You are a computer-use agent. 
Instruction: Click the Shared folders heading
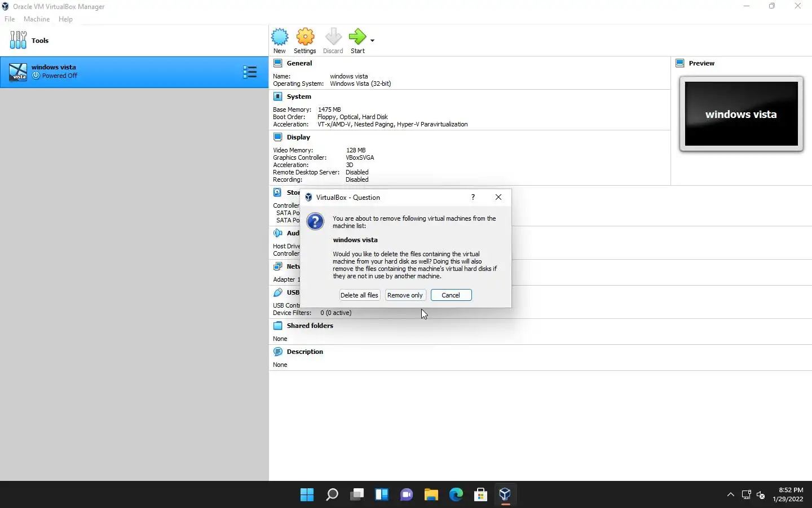tap(310, 326)
